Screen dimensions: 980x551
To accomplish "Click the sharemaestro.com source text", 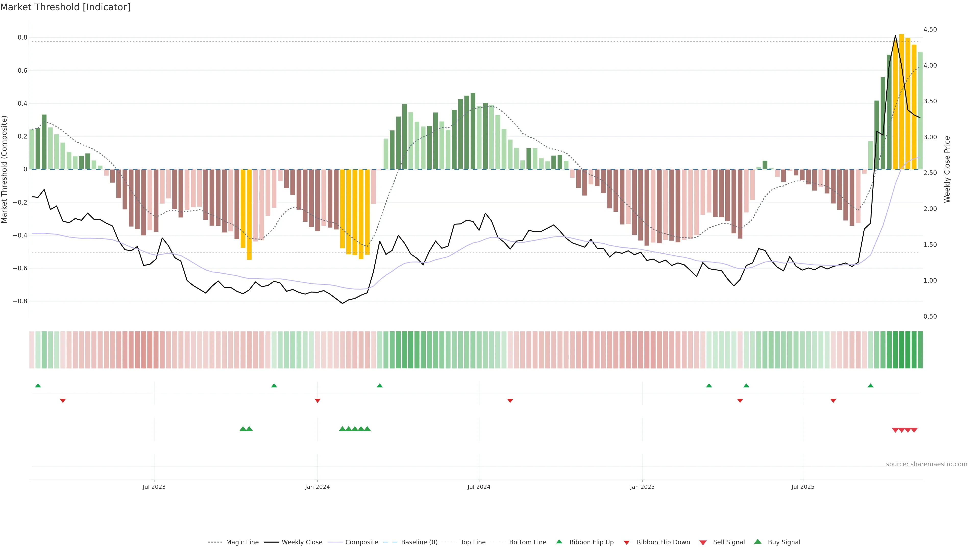I will click(x=926, y=464).
